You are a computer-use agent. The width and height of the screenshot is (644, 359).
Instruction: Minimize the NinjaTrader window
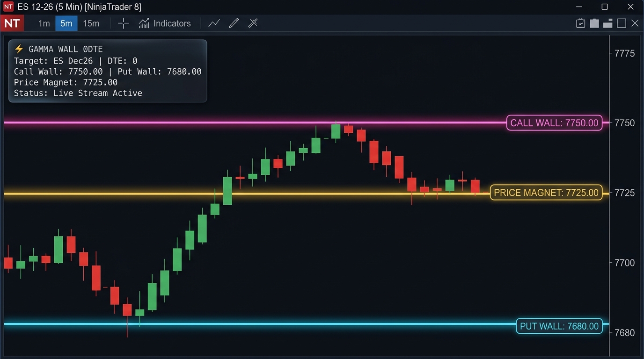[x=580, y=7]
